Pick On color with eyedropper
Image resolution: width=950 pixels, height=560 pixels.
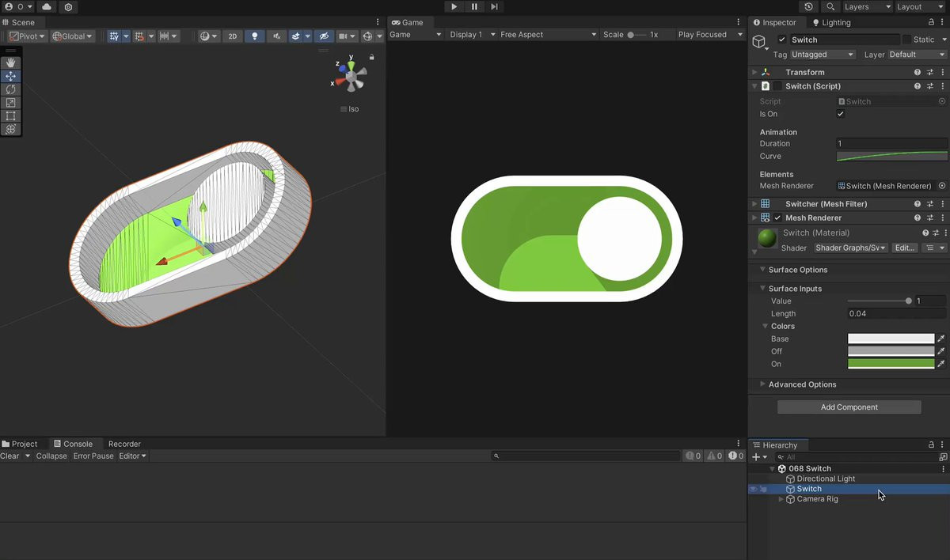pyautogui.click(x=941, y=364)
